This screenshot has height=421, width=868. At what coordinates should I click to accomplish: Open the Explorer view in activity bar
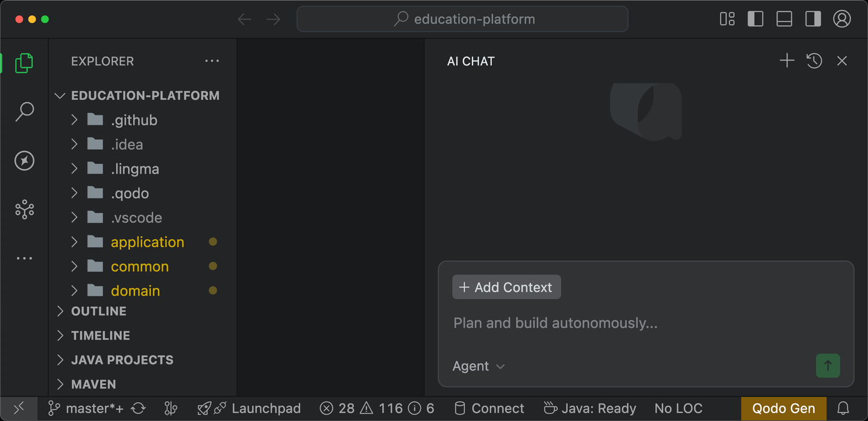click(24, 63)
